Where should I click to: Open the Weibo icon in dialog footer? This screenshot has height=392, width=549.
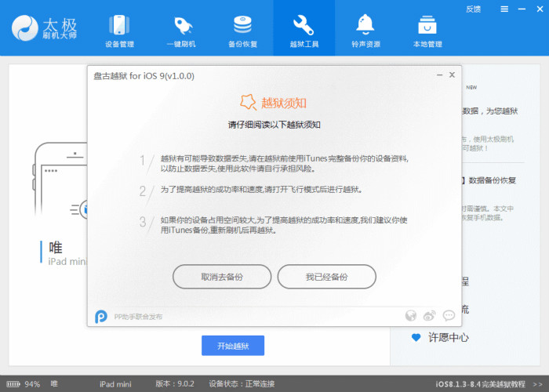click(430, 316)
